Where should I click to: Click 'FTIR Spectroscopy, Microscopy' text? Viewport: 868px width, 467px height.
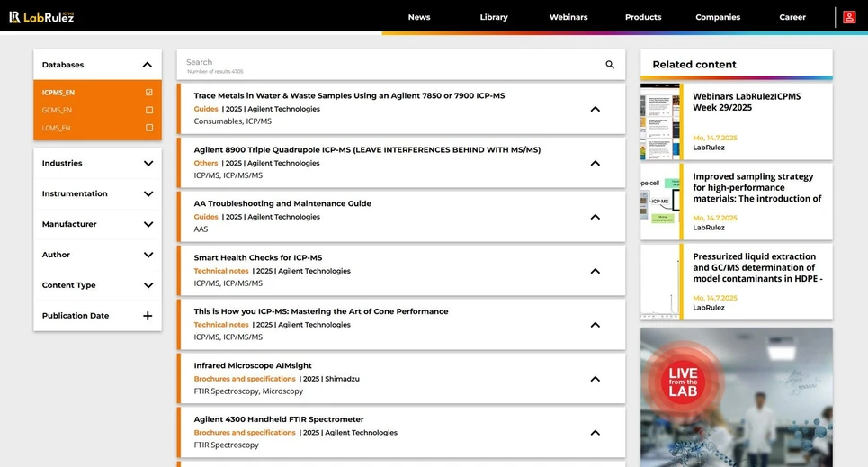(248, 391)
